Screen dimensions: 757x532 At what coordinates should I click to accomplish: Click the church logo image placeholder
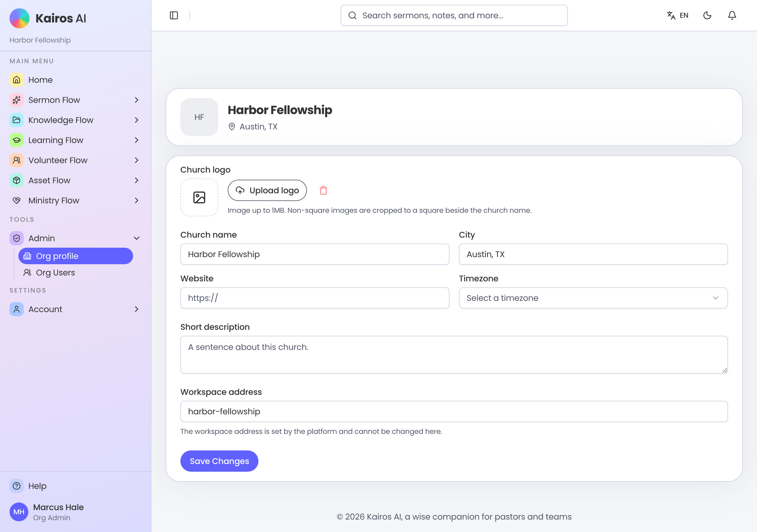tap(199, 197)
